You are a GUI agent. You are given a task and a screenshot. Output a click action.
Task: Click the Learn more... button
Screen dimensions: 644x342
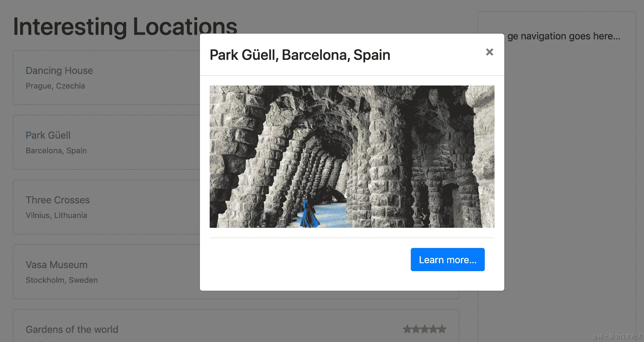[447, 260]
